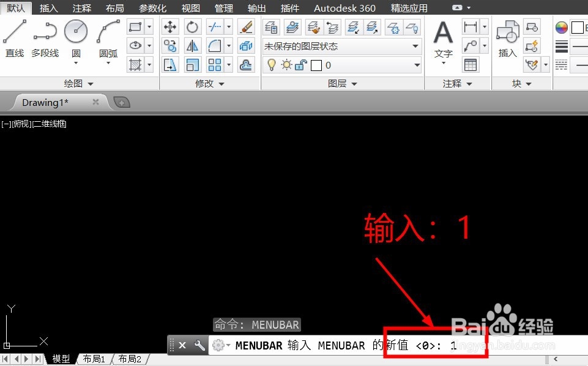This screenshot has height=366, width=588.
Task: Activate the Copy objects tool
Action: point(170,46)
